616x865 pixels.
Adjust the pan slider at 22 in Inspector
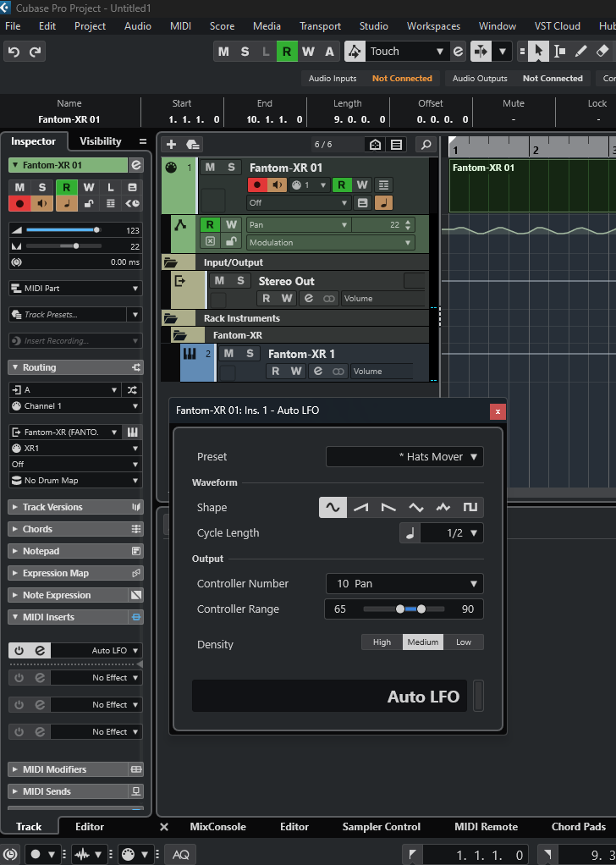pos(63,246)
